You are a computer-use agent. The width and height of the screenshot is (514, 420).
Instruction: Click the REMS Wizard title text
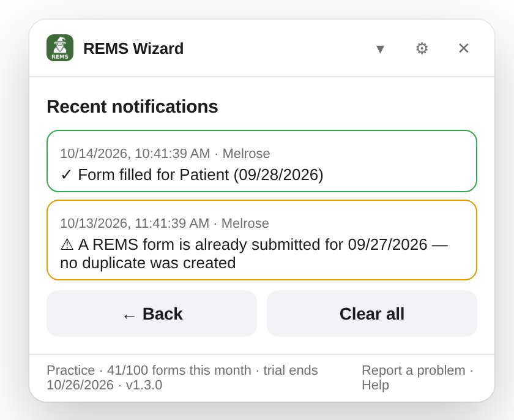click(x=133, y=48)
